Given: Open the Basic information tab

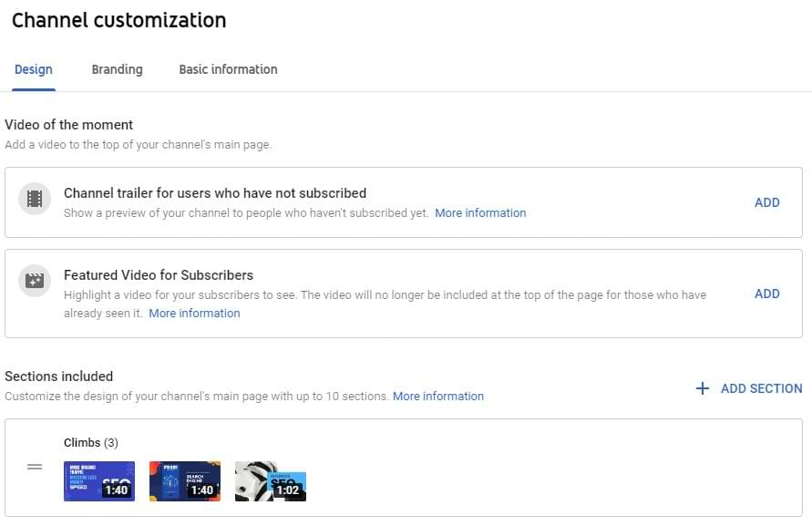Looking at the screenshot, I should (x=229, y=69).
